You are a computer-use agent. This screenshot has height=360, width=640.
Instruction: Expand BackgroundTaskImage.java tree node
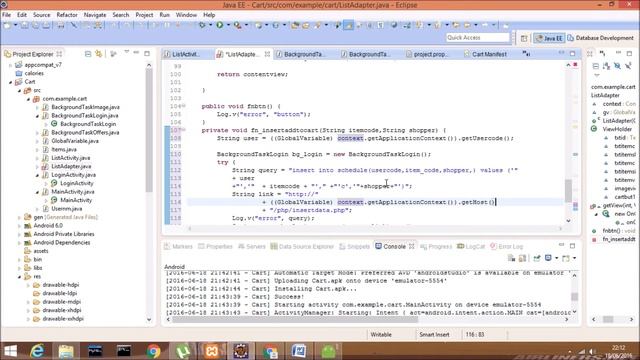point(38,107)
